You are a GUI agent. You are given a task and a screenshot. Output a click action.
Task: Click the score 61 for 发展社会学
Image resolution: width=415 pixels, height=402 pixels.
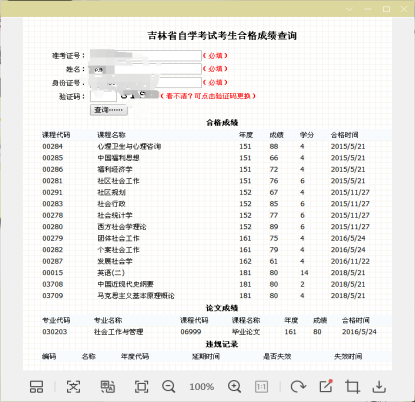274,261
